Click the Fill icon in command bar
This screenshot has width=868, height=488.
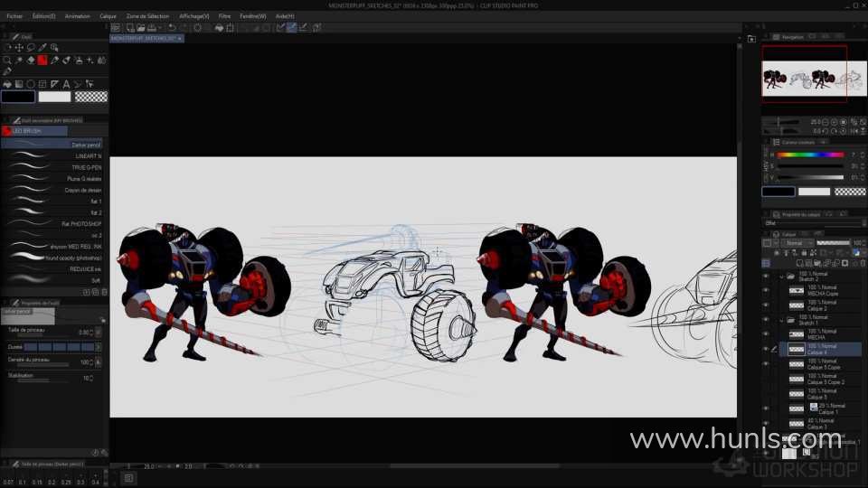pyautogui.click(x=219, y=28)
